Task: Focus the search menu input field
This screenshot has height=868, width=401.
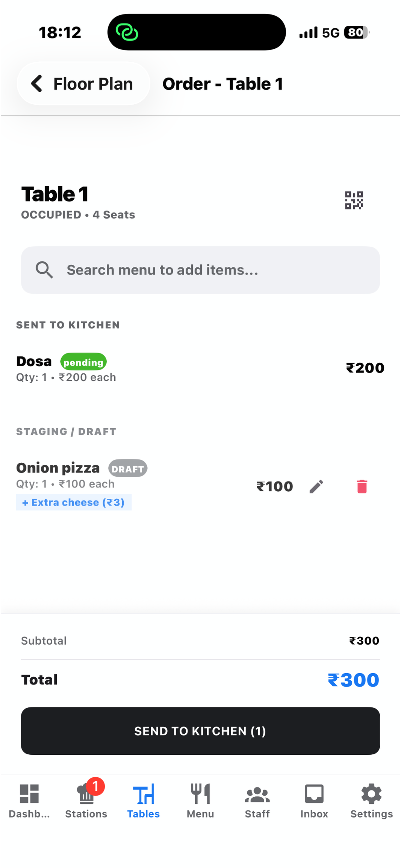Action: [200, 270]
